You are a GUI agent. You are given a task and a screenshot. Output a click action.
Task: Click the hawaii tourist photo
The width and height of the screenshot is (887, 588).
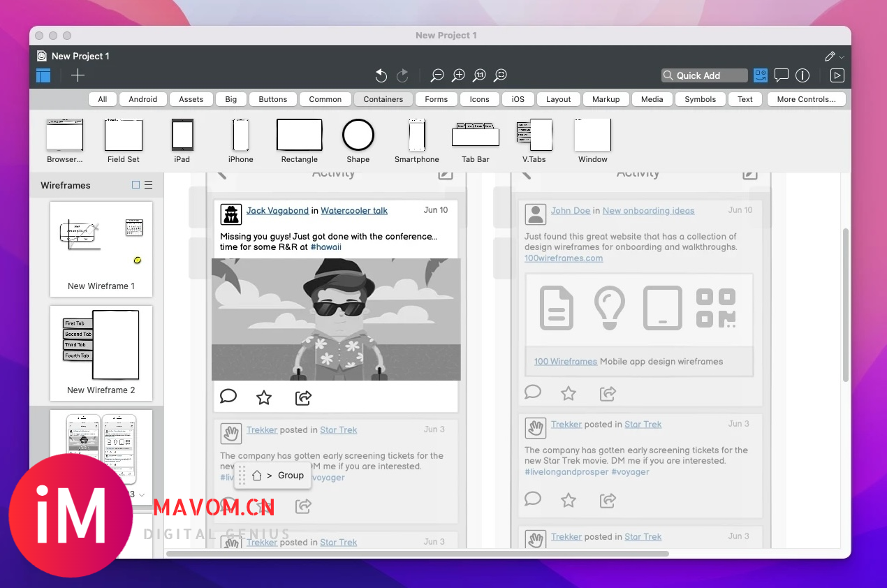click(x=336, y=319)
